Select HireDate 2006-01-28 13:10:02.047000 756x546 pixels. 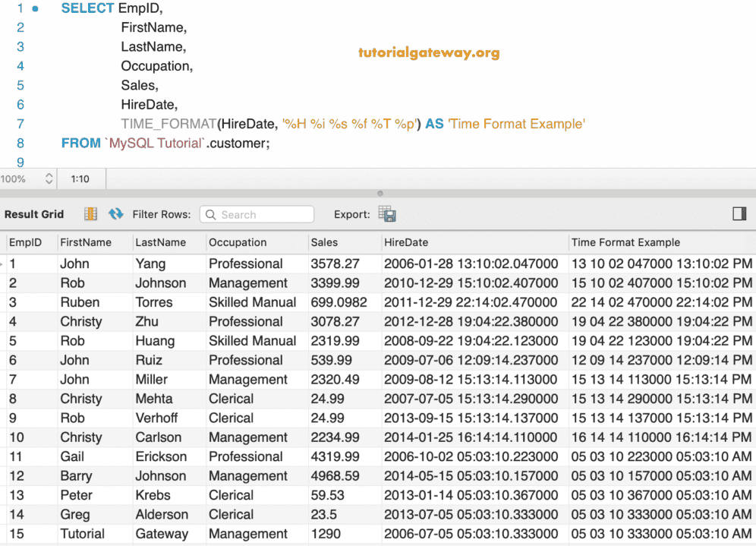tap(471, 264)
